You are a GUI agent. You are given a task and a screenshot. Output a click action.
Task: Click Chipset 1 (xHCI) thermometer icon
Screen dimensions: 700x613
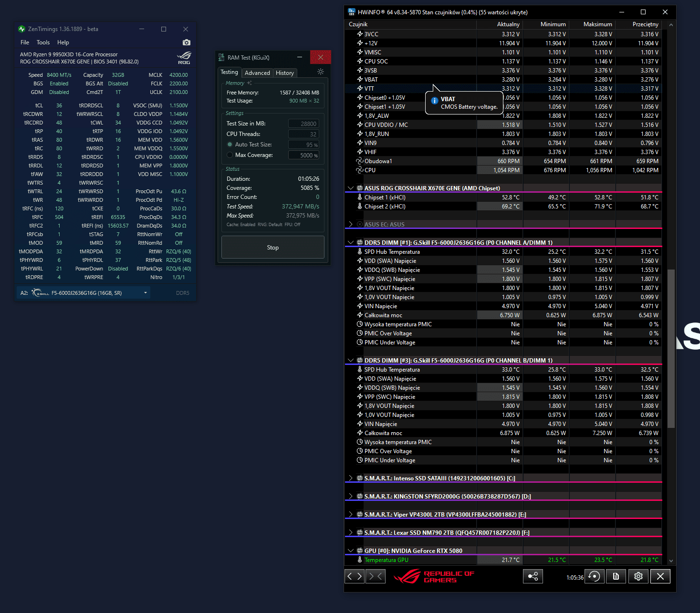(x=360, y=197)
